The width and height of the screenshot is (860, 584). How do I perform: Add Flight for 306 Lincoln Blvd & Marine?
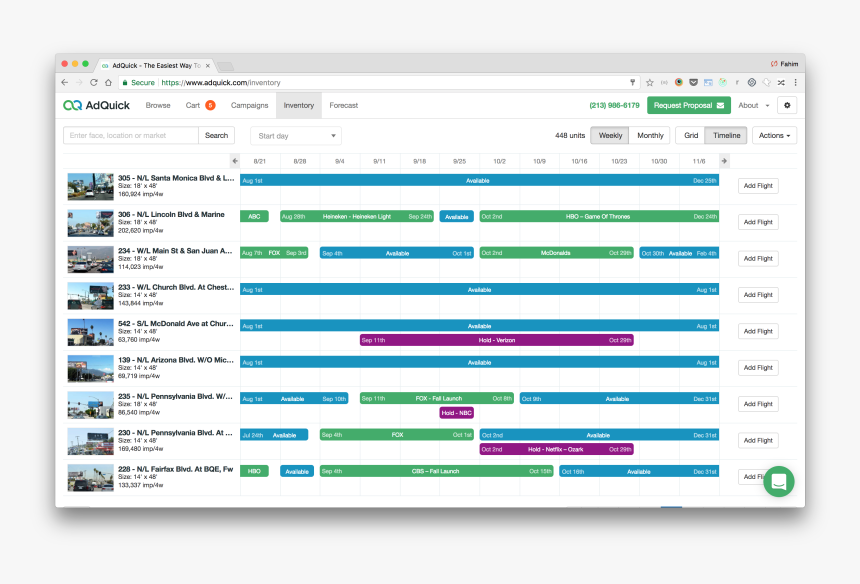pos(758,222)
